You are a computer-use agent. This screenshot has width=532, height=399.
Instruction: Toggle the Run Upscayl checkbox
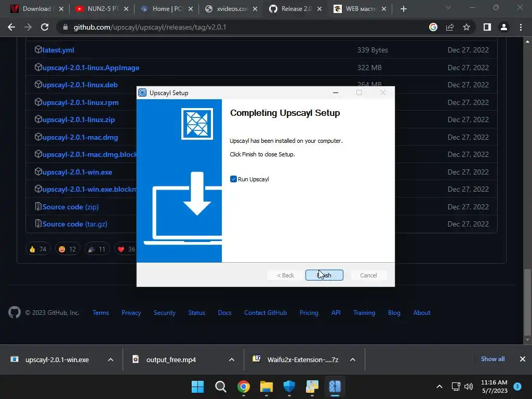tap(233, 179)
